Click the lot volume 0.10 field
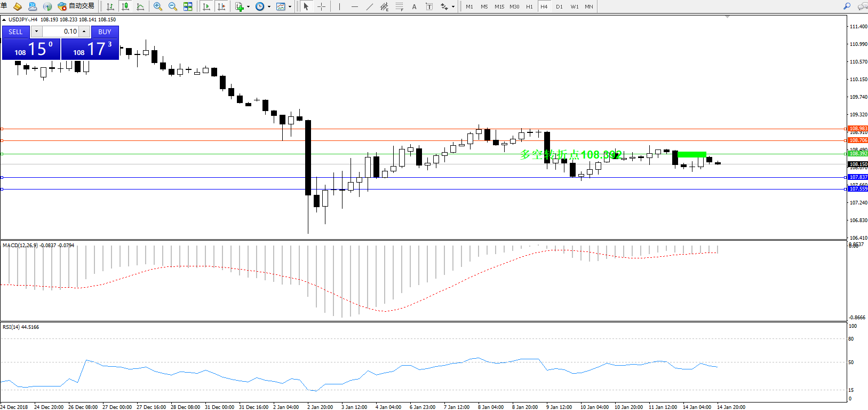This screenshot has height=410, width=868. (x=60, y=32)
